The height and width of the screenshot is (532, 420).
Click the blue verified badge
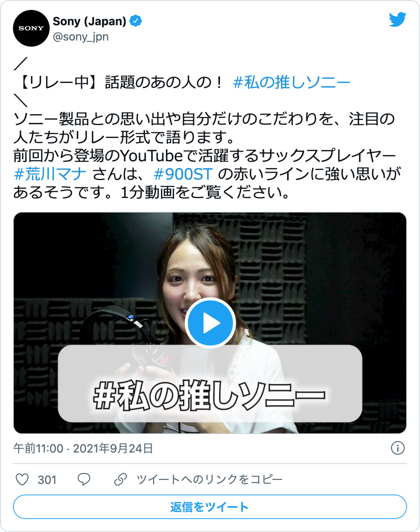(x=136, y=21)
